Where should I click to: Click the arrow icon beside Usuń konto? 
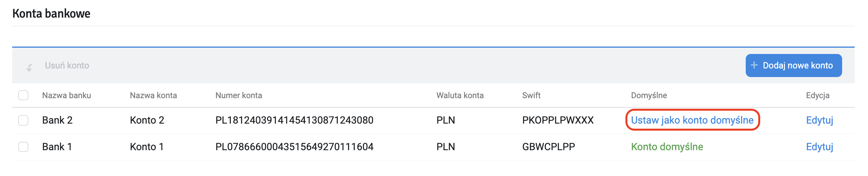coord(29,67)
